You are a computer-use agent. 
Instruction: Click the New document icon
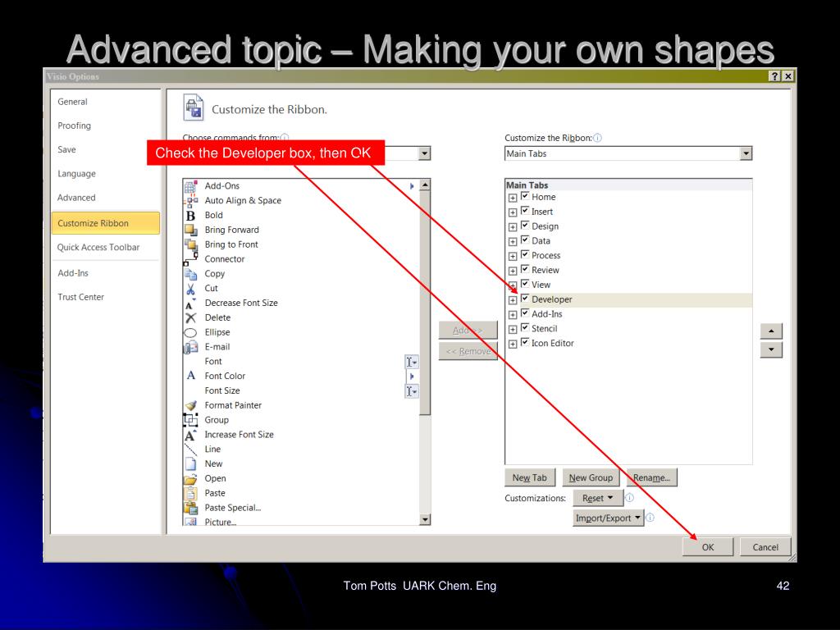pyautogui.click(x=190, y=464)
